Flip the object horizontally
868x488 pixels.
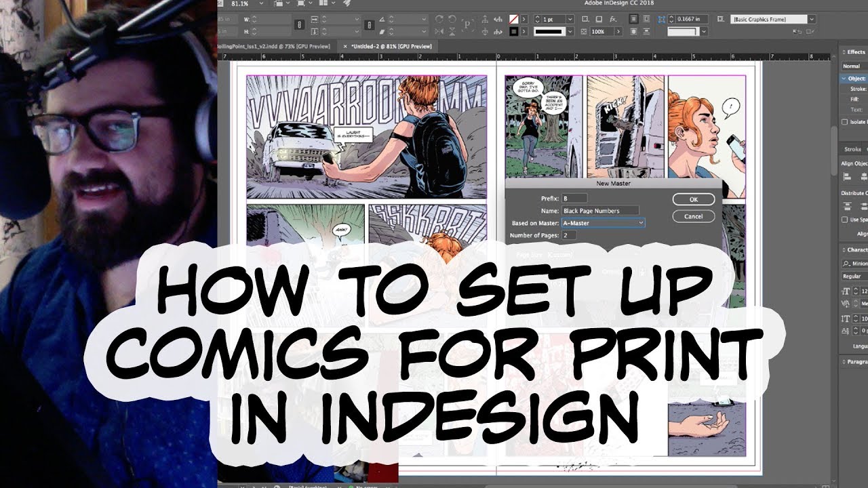pos(439,32)
